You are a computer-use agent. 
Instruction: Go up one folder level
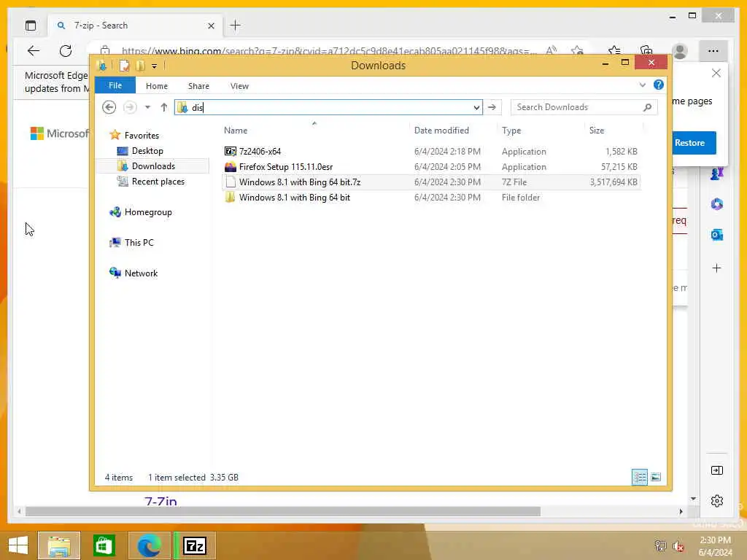164,107
